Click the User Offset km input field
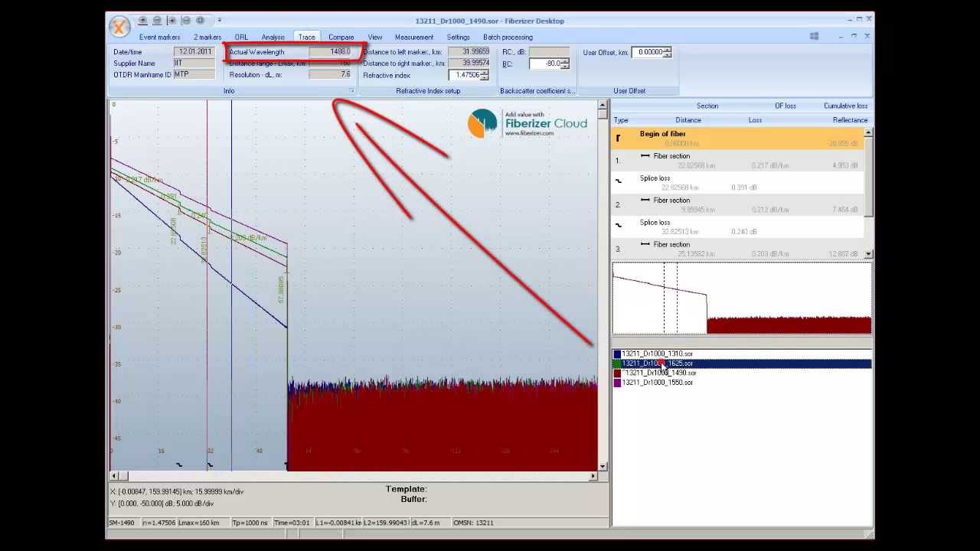The height and width of the screenshot is (551, 980). [647, 52]
